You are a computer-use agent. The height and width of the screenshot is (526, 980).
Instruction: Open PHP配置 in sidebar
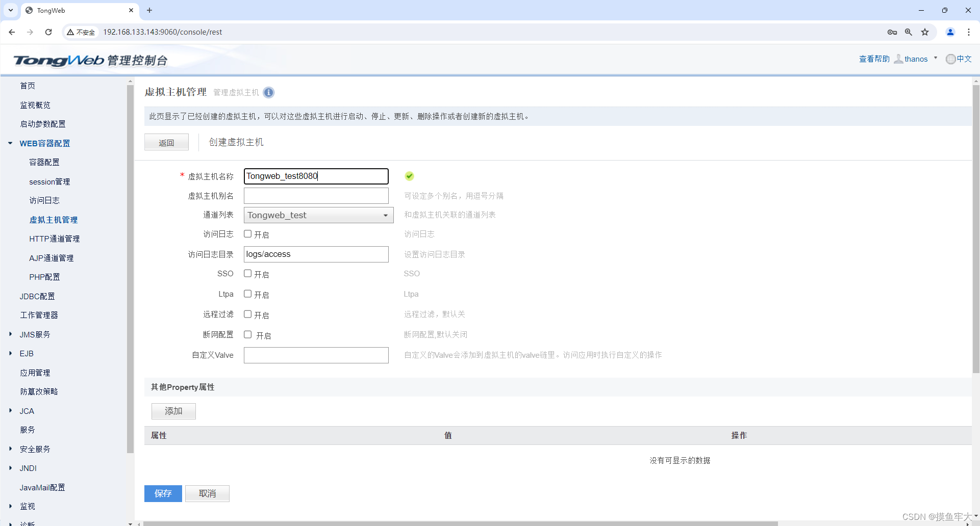(x=44, y=277)
